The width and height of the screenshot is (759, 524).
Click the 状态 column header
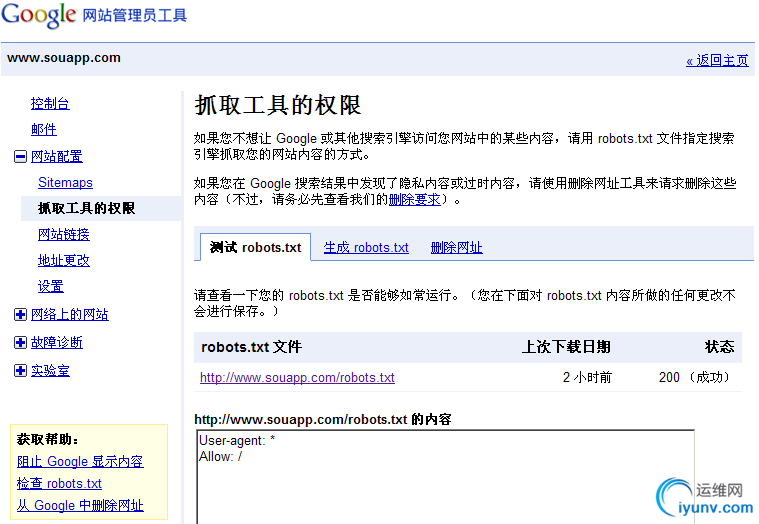point(719,347)
